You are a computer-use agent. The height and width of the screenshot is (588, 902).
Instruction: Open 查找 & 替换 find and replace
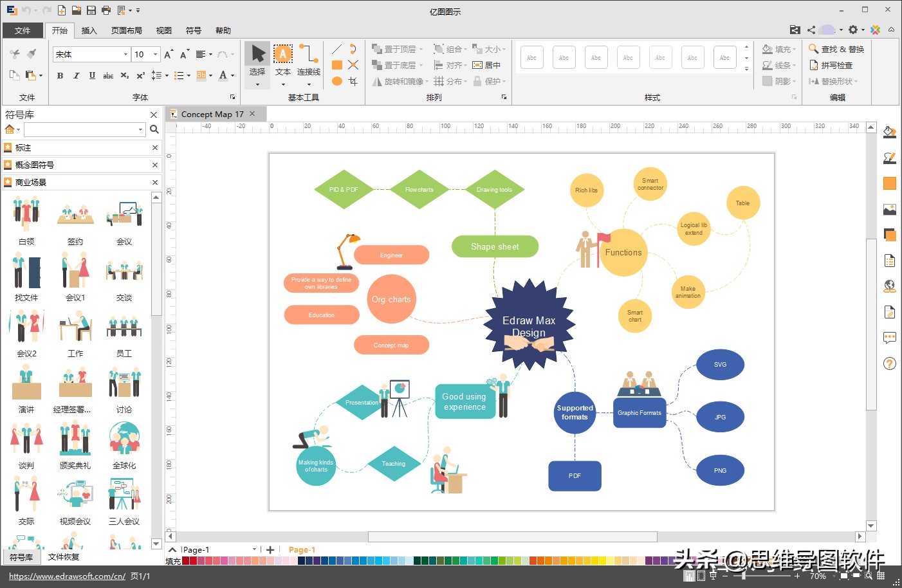coord(836,49)
